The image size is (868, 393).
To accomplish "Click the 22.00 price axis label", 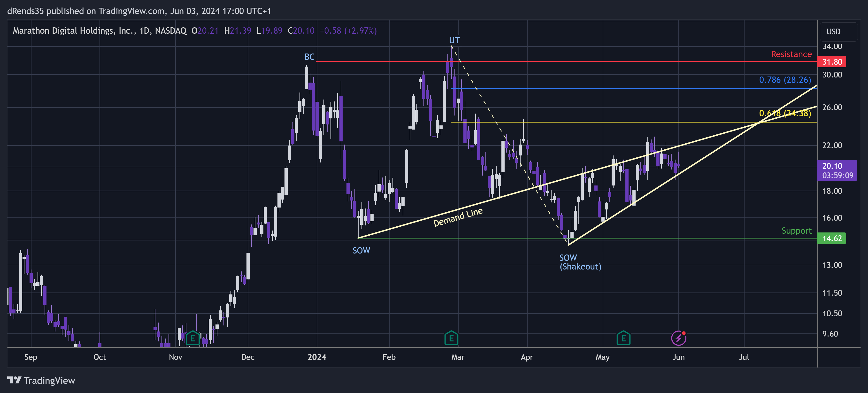I will 832,146.
